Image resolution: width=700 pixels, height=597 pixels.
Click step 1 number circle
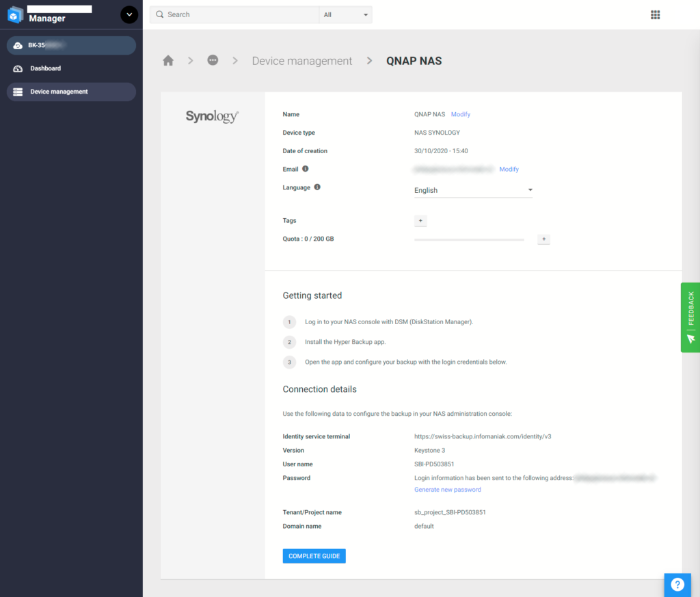click(x=289, y=322)
